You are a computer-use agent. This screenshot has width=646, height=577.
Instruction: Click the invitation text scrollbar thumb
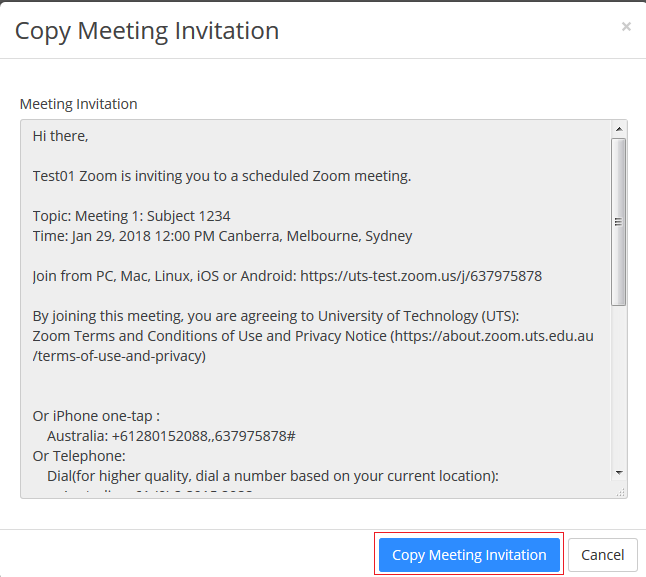click(x=619, y=221)
